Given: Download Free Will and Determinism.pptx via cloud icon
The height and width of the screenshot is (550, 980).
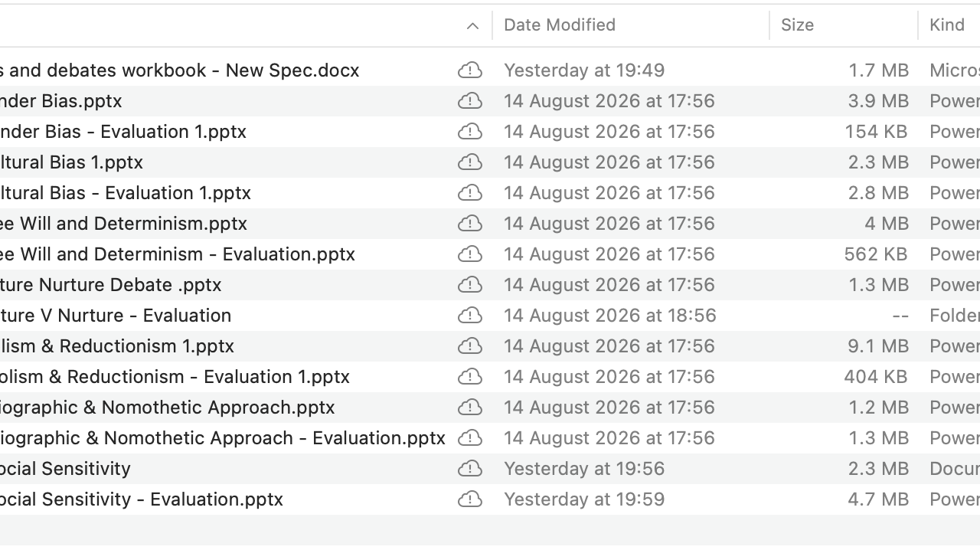Looking at the screenshot, I should pos(470,224).
